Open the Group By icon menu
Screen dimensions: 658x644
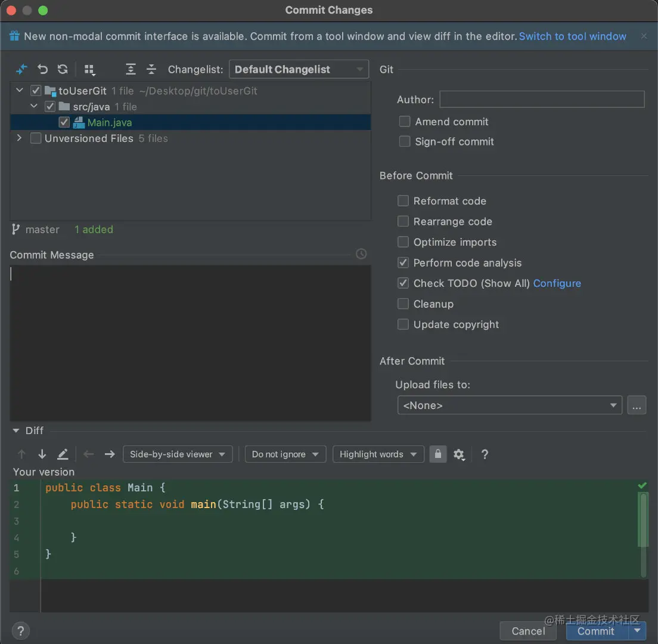tap(89, 70)
